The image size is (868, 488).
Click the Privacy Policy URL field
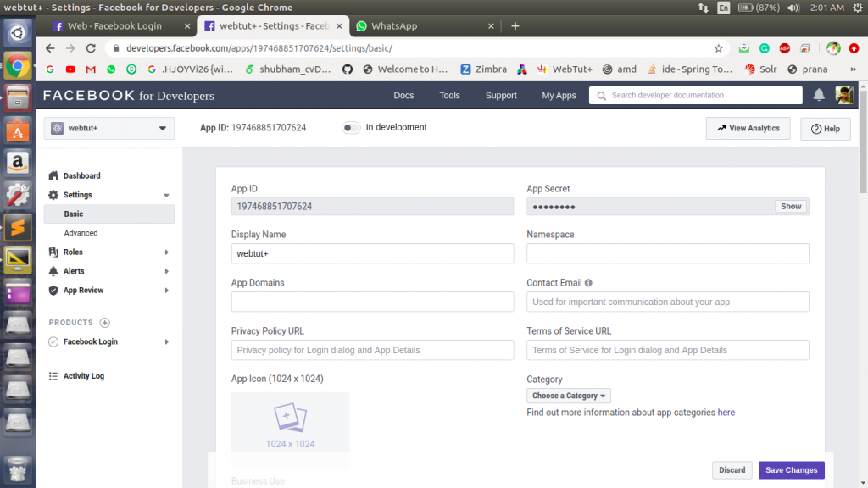click(x=373, y=350)
